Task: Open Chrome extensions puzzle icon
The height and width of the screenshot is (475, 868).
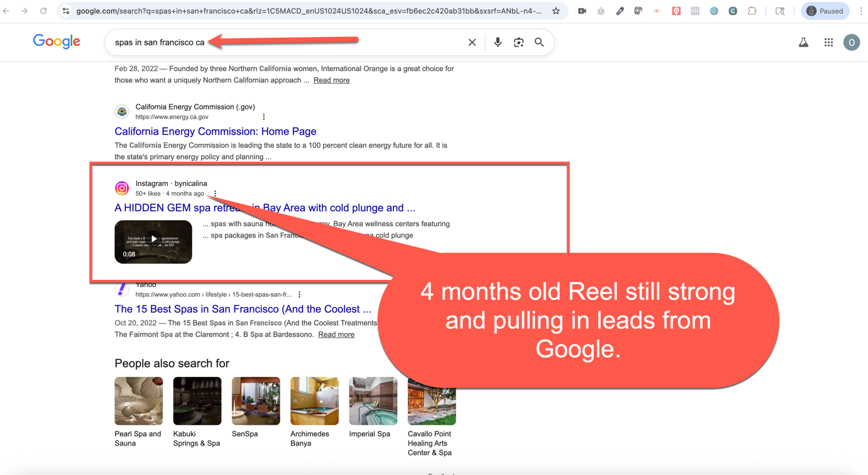Action: pos(752,11)
